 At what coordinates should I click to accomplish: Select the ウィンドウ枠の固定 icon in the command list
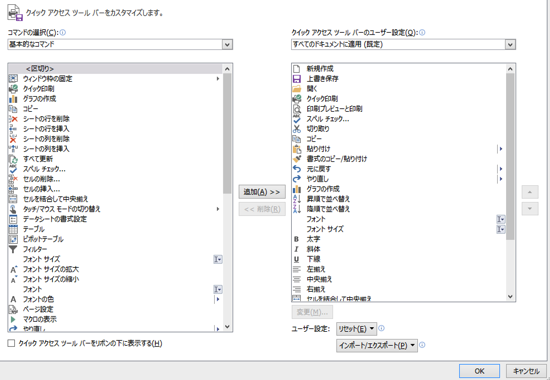coord(13,79)
